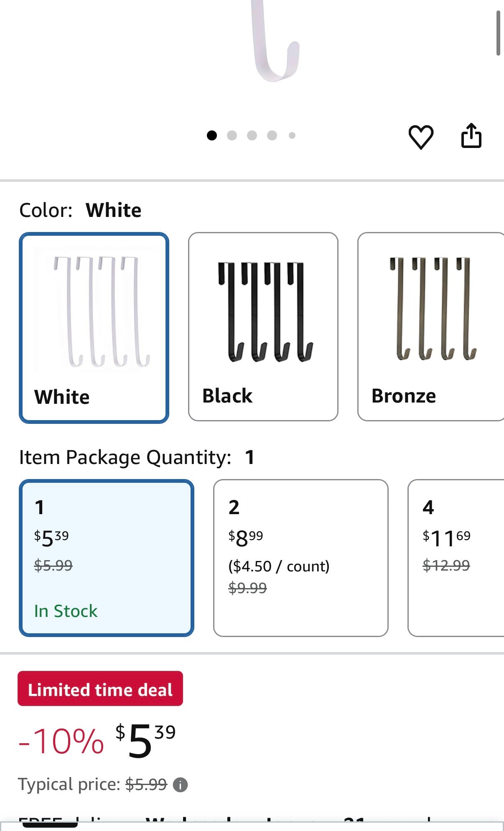The image size is (504, 831).
Task: Select package quantity 4 for $11.69
Action: 456,558
